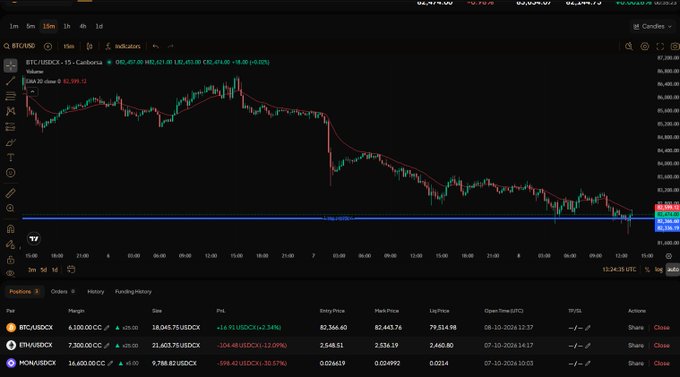This screenshot has width=680, height=377.
Task: Select the 1h timeframe
Action: click(x=67, y=26)
